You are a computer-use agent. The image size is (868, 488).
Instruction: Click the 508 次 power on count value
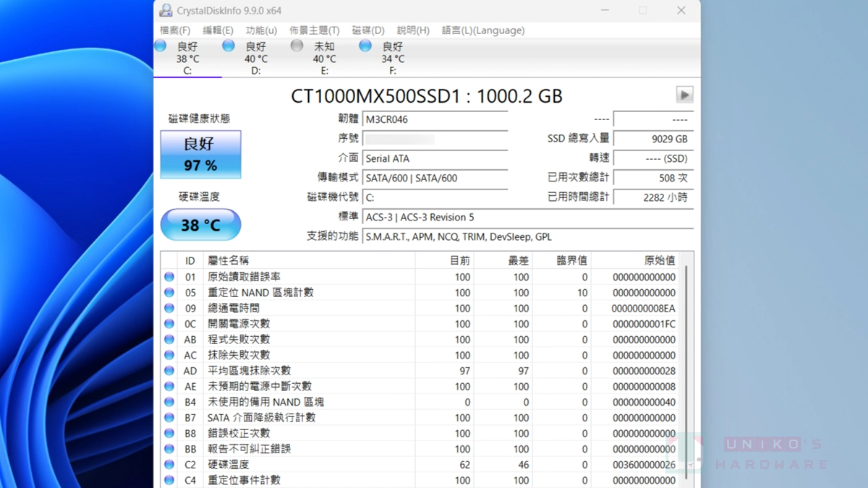pos(653,178)
